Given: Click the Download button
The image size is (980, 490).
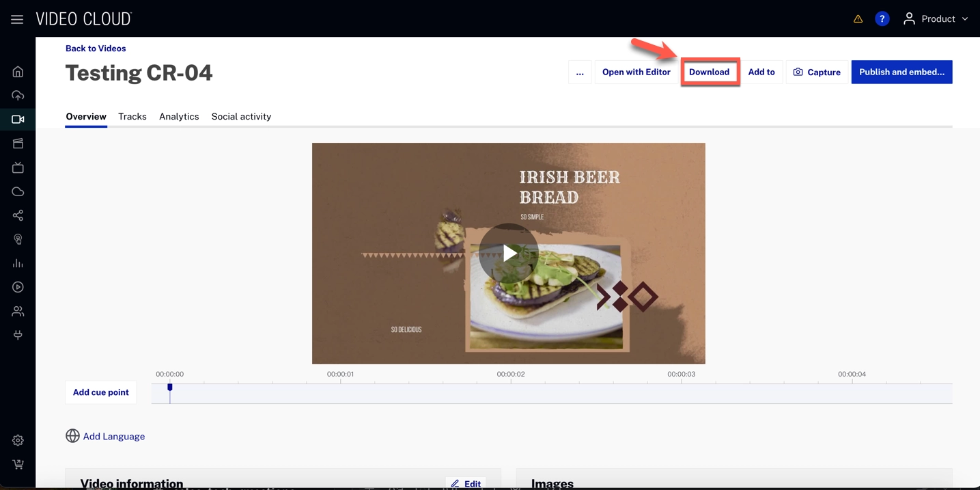Looking at the screenshot, I should point(709,72).
